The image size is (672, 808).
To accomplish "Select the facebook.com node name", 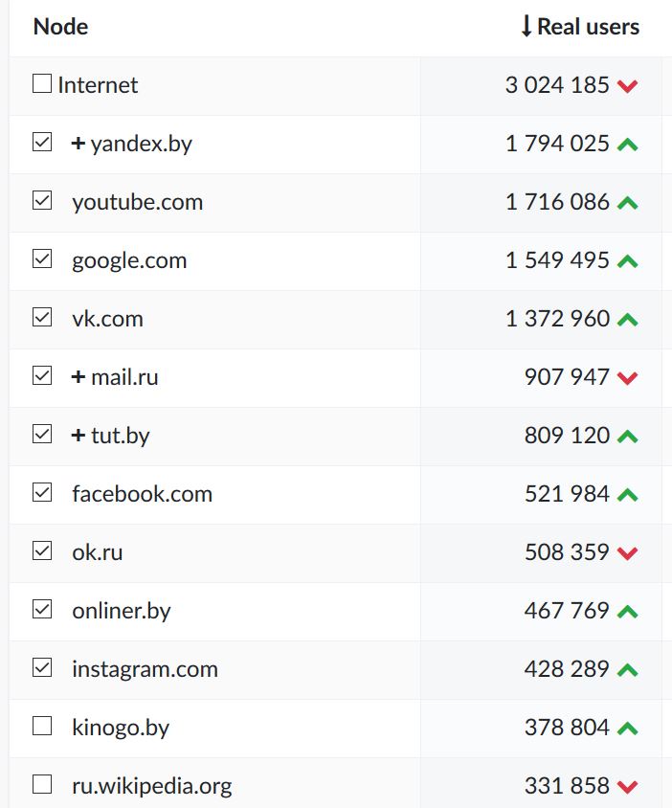I will click(x=142, y=494).
